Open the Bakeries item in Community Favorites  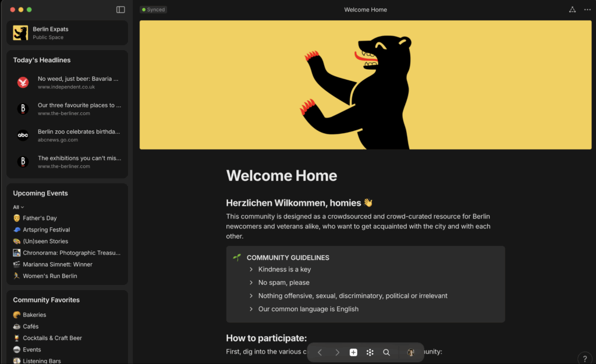(34, 315)
